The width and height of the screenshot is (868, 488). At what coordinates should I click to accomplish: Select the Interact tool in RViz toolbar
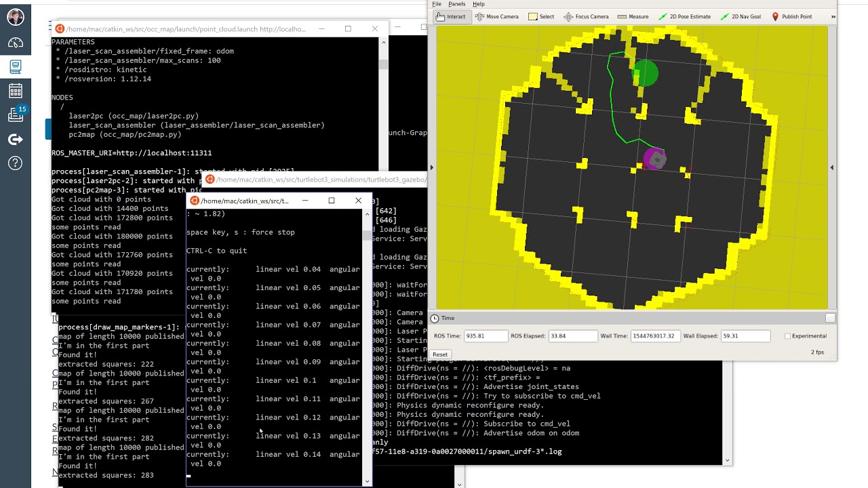pyautogui.click(x=451, y=16)
